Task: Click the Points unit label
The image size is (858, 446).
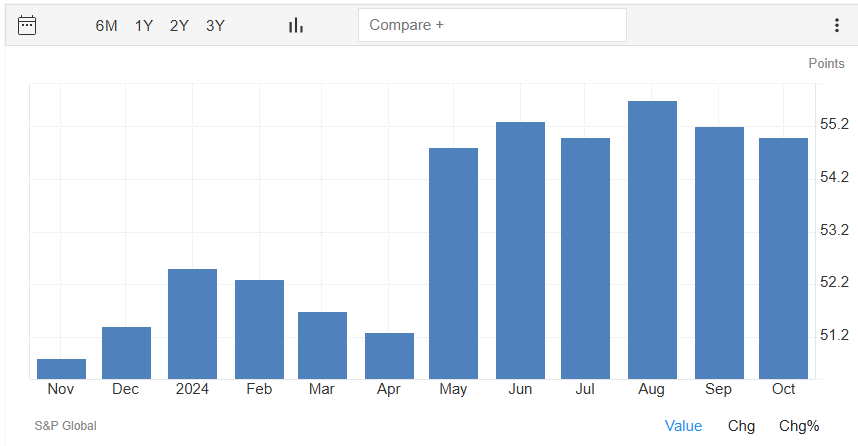Action: (x=826, y=63)
